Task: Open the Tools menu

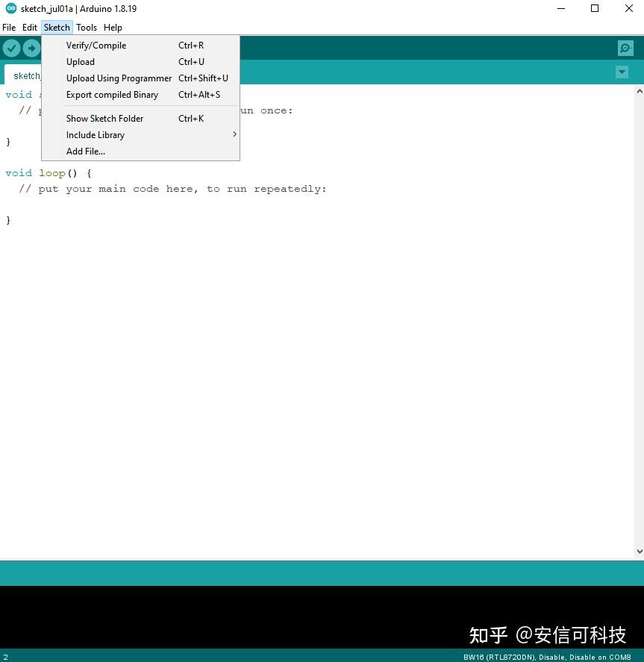Action: coord(87,27)
